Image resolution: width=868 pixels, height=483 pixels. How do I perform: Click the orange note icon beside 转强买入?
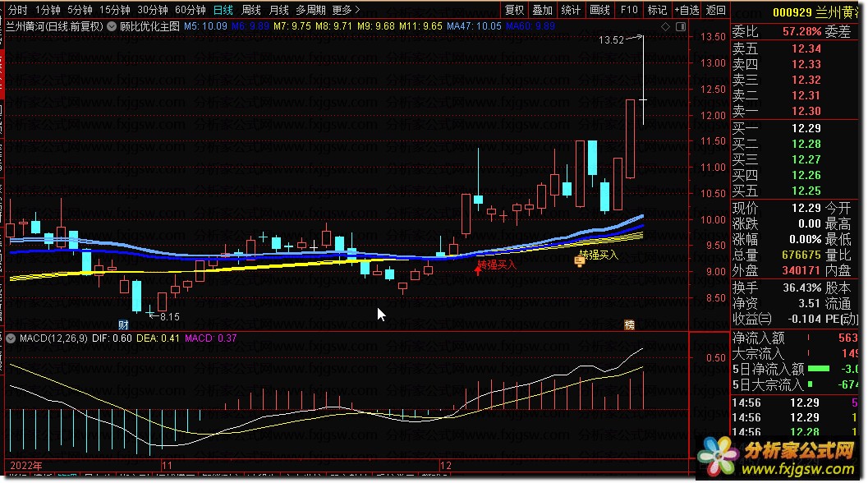(x=580, y=261)
